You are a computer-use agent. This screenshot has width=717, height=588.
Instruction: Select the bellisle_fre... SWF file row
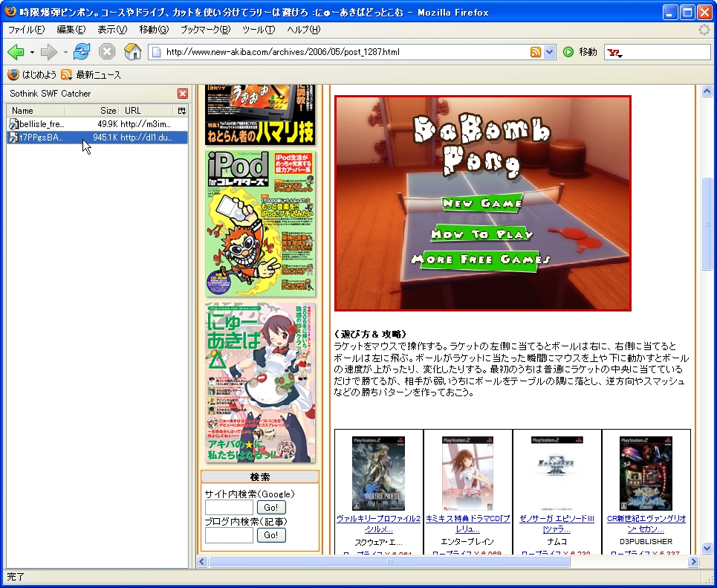click(97, 124)
